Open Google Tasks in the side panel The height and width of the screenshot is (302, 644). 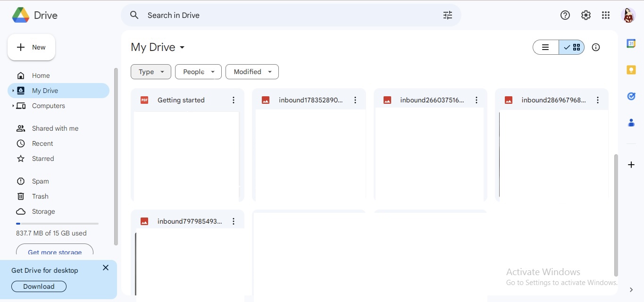click(x=631, y=96)
